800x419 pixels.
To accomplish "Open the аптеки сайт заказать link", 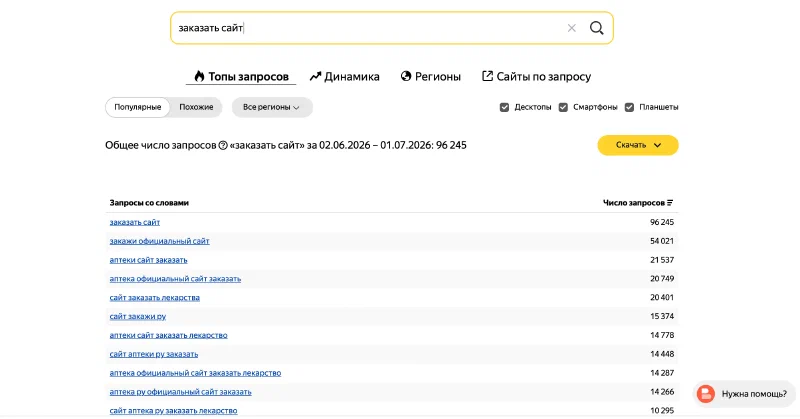I will (148, 260).
